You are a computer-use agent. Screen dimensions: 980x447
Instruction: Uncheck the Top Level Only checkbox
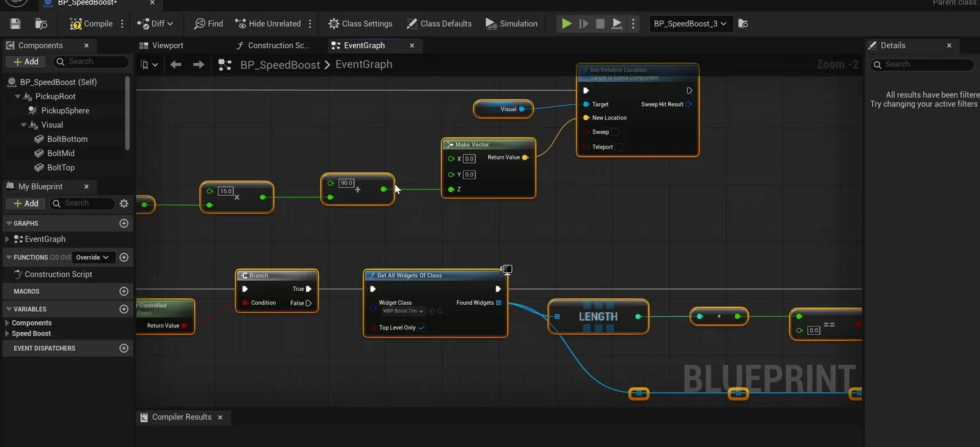click(421, 328)
